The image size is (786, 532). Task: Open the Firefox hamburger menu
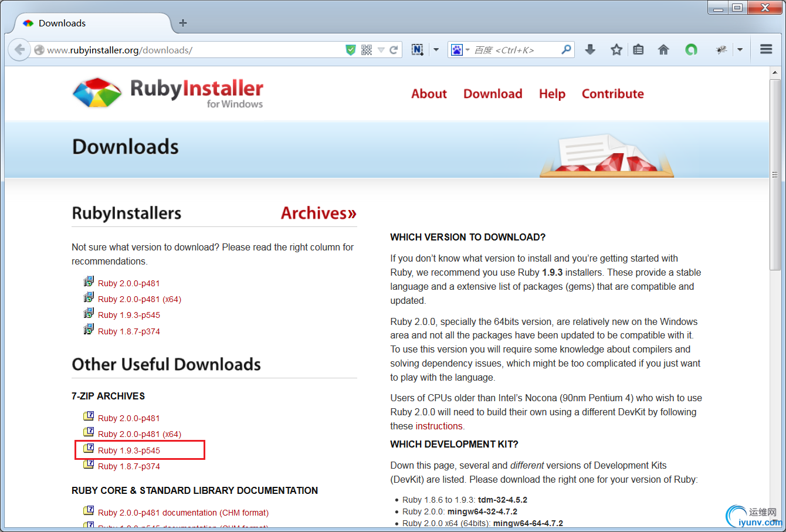pyautogui.click(x=766, y=49)
